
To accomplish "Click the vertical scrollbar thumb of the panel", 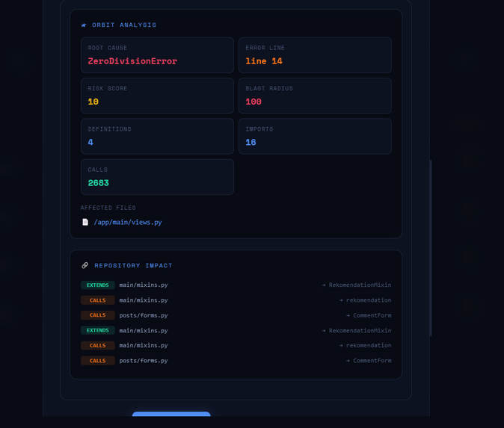I will 431,248.
